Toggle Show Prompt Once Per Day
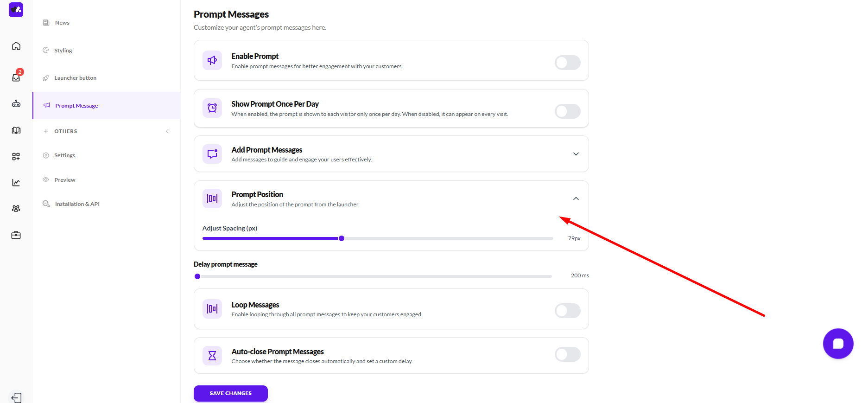Image resolution: width=868 pixels, height=403 pixels. [x=567, y=111]
